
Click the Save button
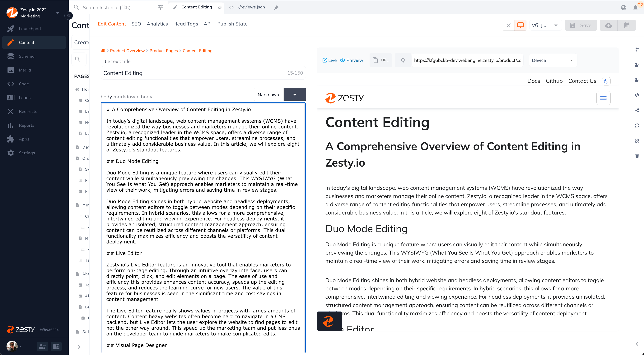tap(581, 25)
